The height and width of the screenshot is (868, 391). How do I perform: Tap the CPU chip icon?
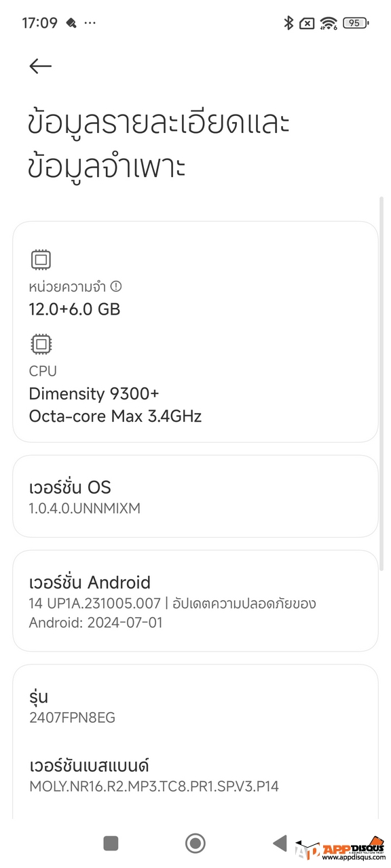click(41, 344)
